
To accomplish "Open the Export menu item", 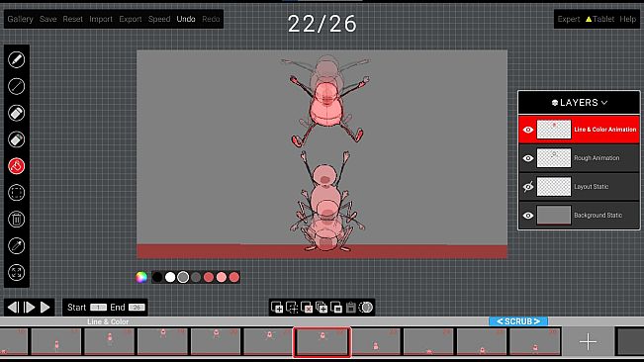I will [x=131, y=19].
